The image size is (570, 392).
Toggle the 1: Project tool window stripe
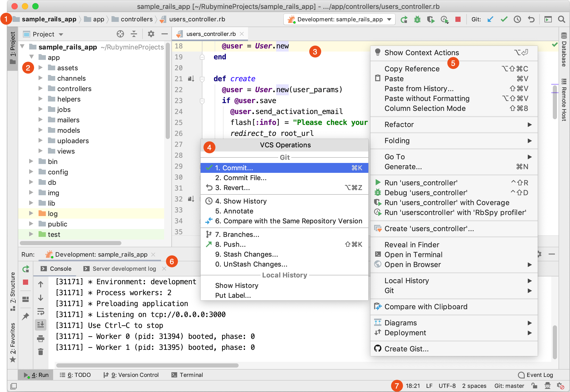tap(13, 48)
